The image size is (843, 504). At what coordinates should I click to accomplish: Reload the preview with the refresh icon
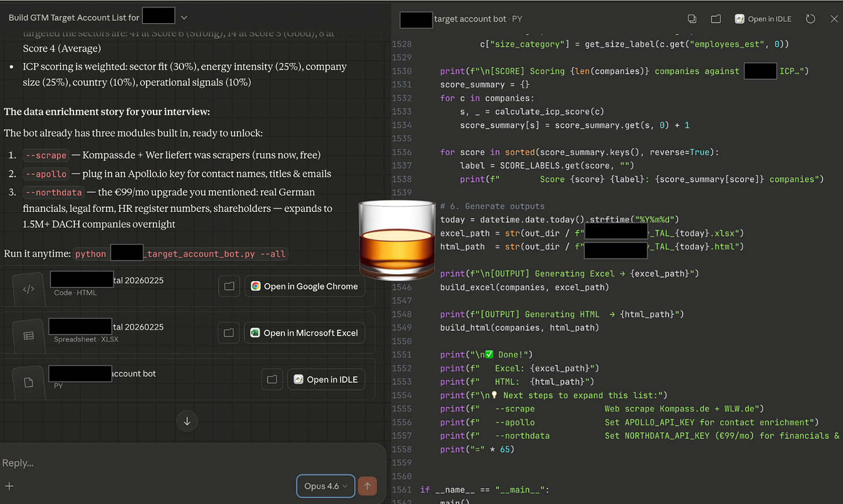coord(811,19)
